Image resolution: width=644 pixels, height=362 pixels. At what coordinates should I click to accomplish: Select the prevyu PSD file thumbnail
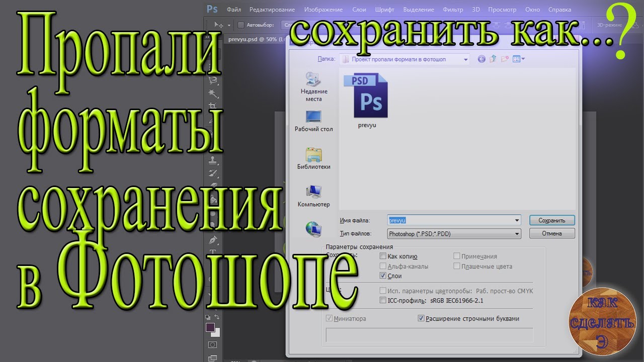tap(367, 101)
